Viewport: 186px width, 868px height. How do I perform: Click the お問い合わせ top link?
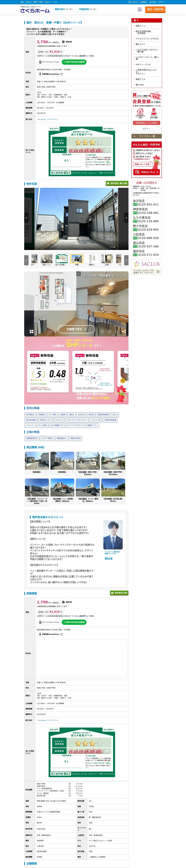pos(133,2)
